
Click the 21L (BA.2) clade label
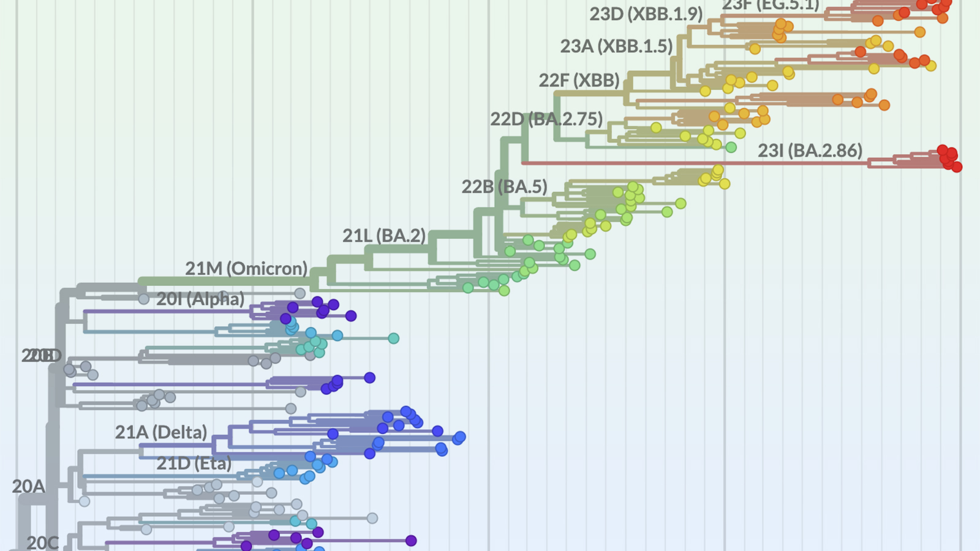pos(384,236)
